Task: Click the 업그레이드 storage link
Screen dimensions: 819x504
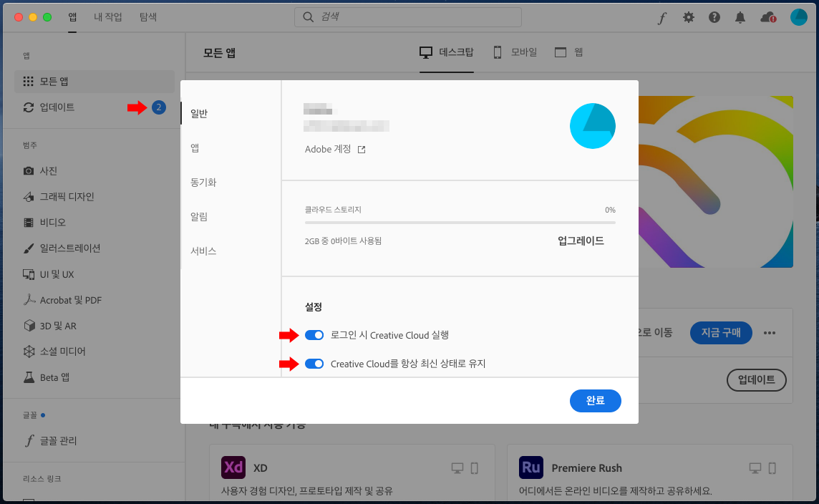Action: [581, 241]
